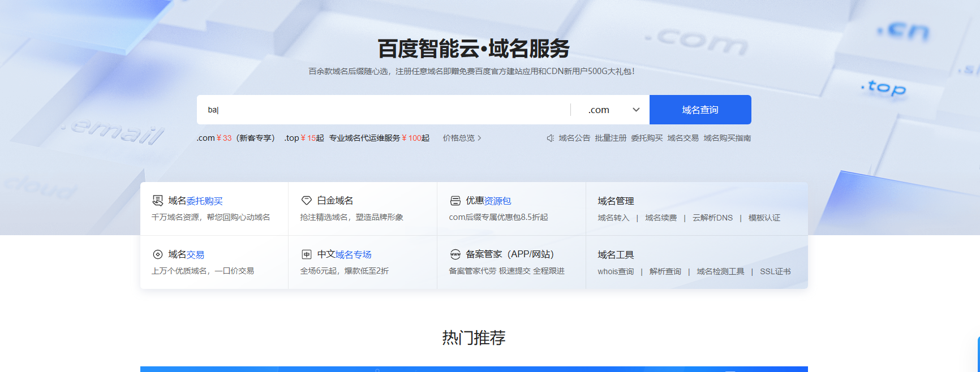980x372 pixels.
Task: Go to 域名购买指南
Action: 727,138
